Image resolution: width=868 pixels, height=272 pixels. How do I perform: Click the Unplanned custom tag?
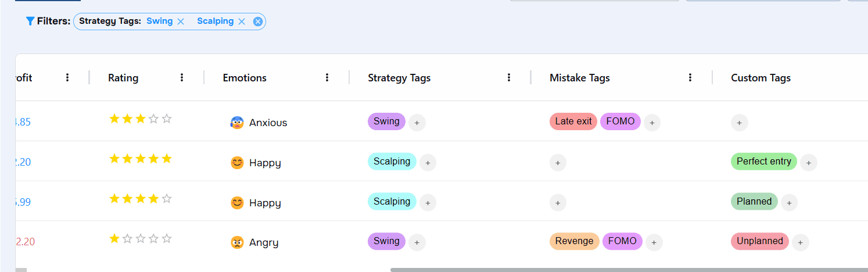tap(760, 241)
